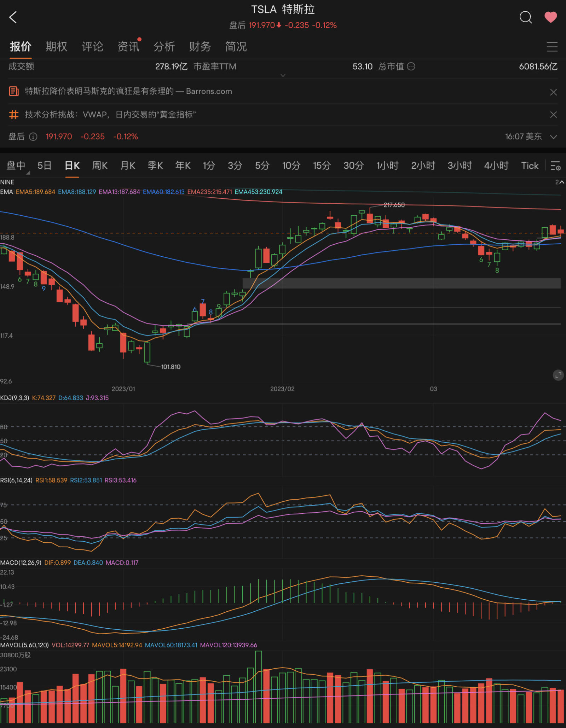Click the TSLA 特斯拉 title
Image resolution: width=566 pixels, height=728 pixels.
click(283, 9)
